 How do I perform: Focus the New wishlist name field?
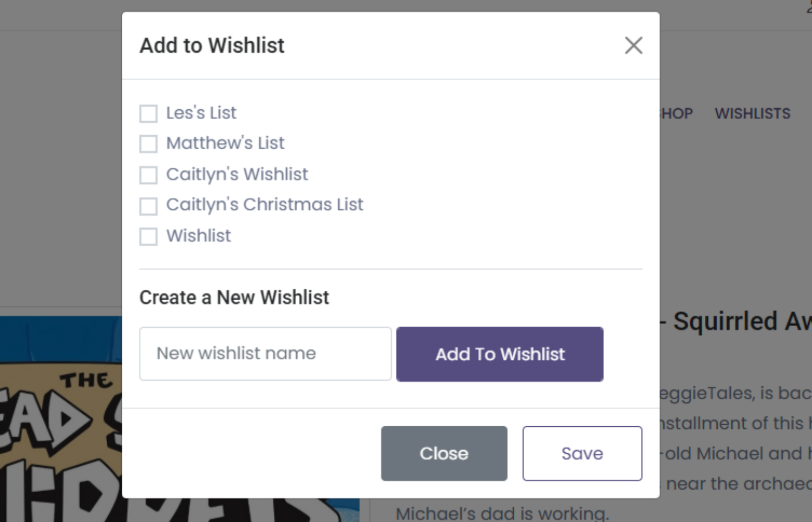point(265,354)
